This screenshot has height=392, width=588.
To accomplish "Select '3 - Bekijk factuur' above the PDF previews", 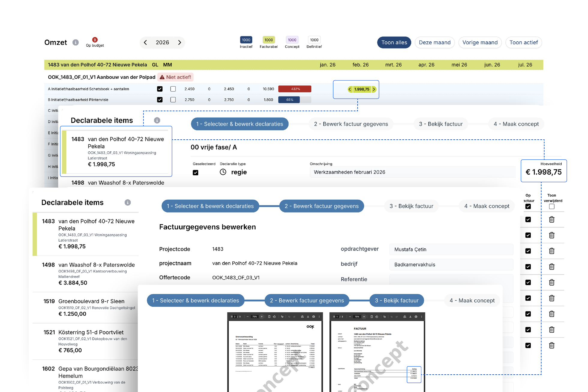I will [397, 301].
